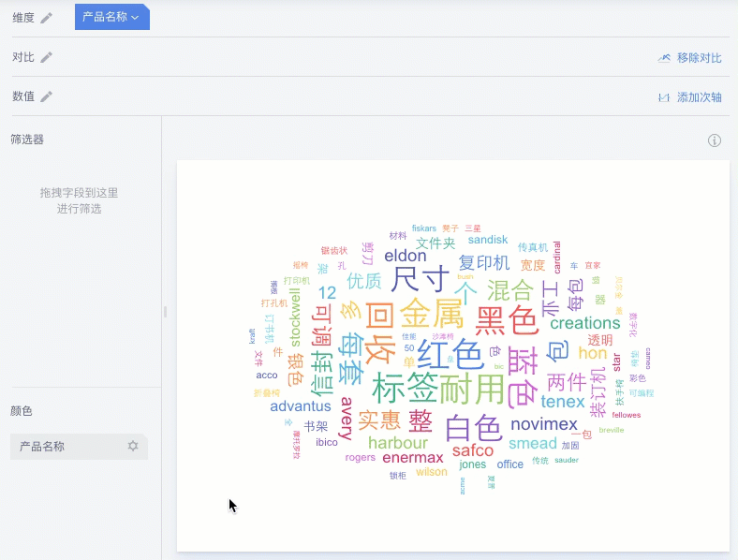Click the word eldon in cloud
Screen dimensions: 738x560
coord(406,256)
